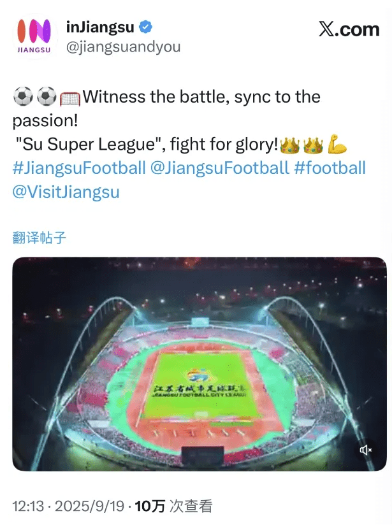
Task: Click the league logo on the pitch
Action: point(199,376)
